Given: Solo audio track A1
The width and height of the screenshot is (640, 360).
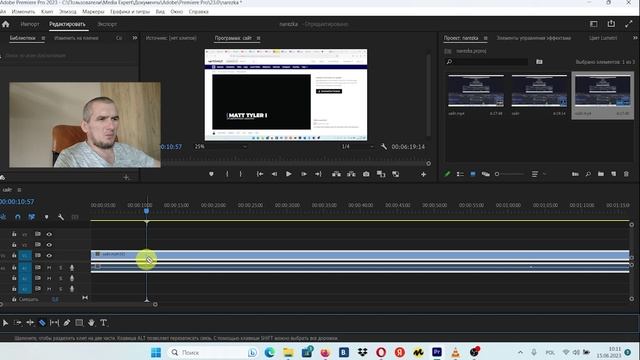Looking at the screenshot, I should click(x=60, y=268).
